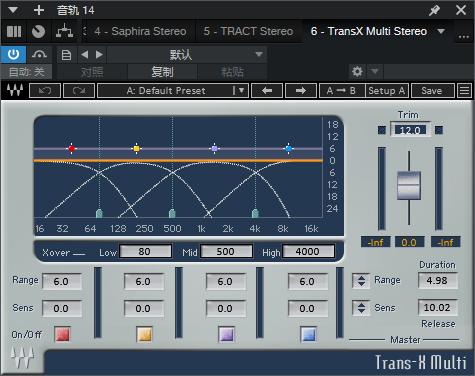Toggle automation mode 自动: 关
This screenshot has width=475, height=376.
coord(27,72)
